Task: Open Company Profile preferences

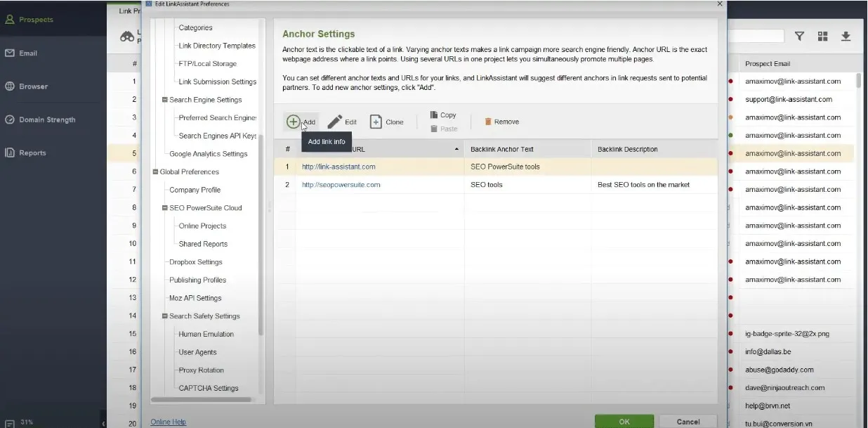Action: [x=195, y=190]
